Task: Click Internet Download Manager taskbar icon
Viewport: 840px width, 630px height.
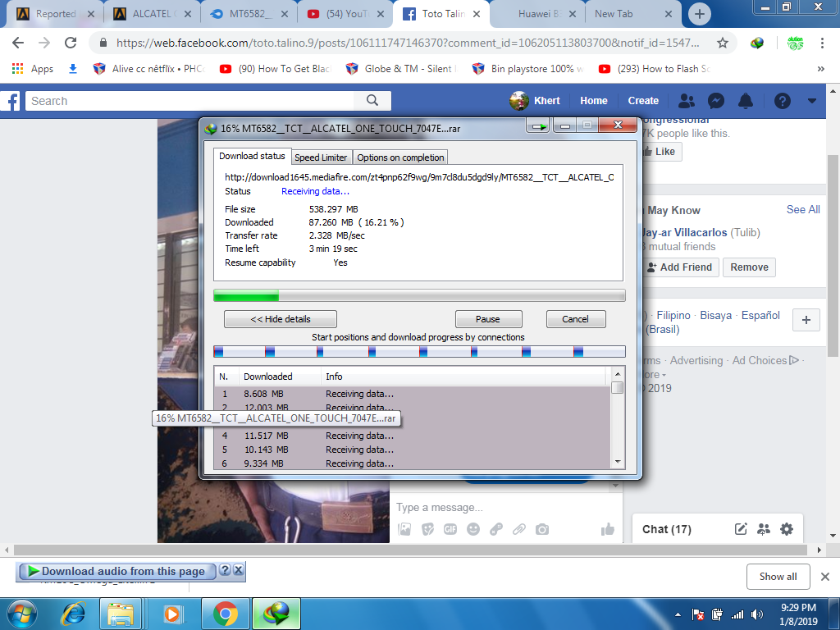Action: click(276, 614)
